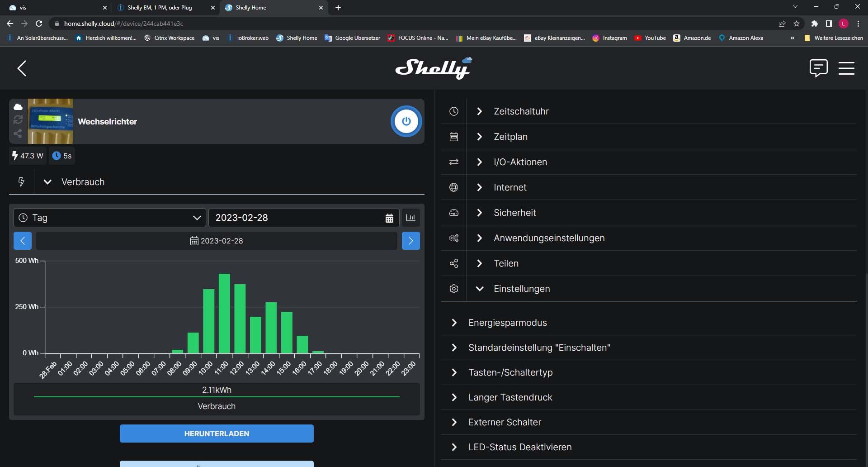This screenshot has width=868, height=467.
Task: Open the Weitere Lesezeichen folder
Action: coord(834,38)
